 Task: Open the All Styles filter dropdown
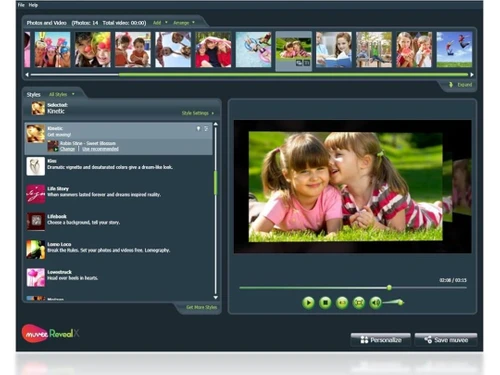[x=62, y=94]
